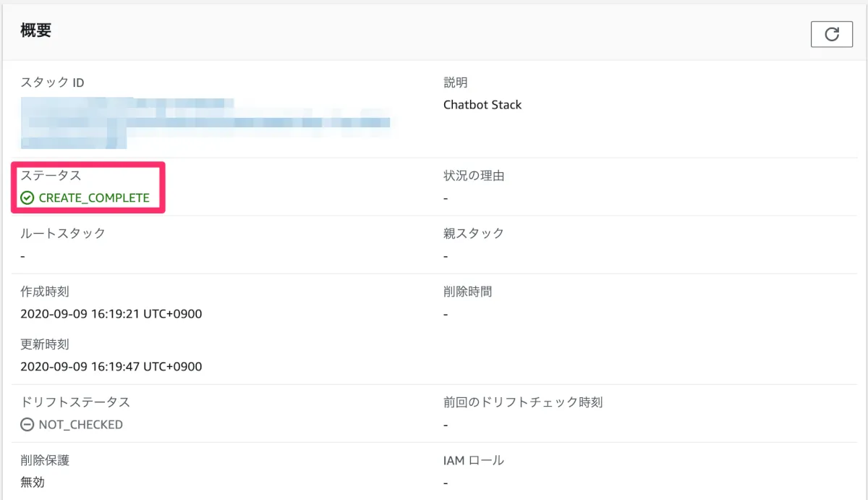Click the refresh button in the overview header
The height and width of the screenshot is (500, 868).
(832, 34)
